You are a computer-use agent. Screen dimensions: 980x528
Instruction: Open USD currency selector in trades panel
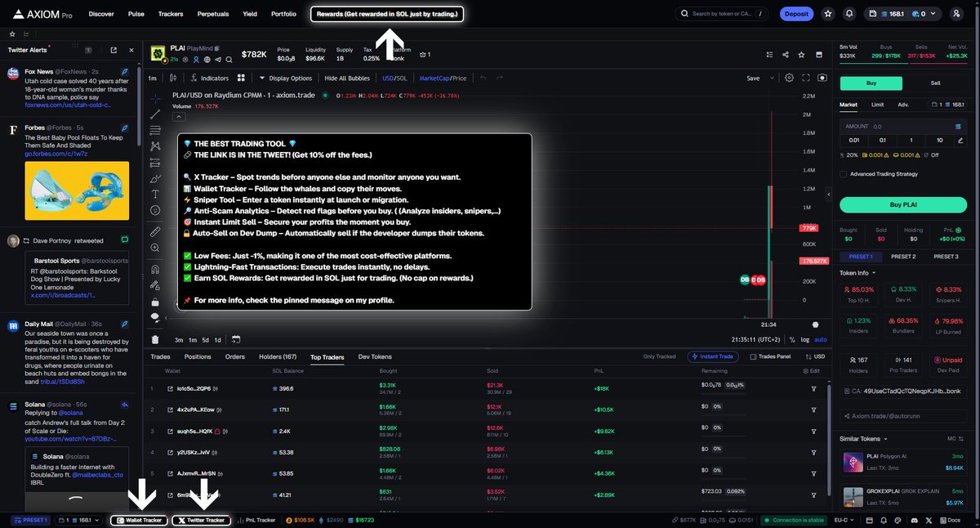[814, 356]
